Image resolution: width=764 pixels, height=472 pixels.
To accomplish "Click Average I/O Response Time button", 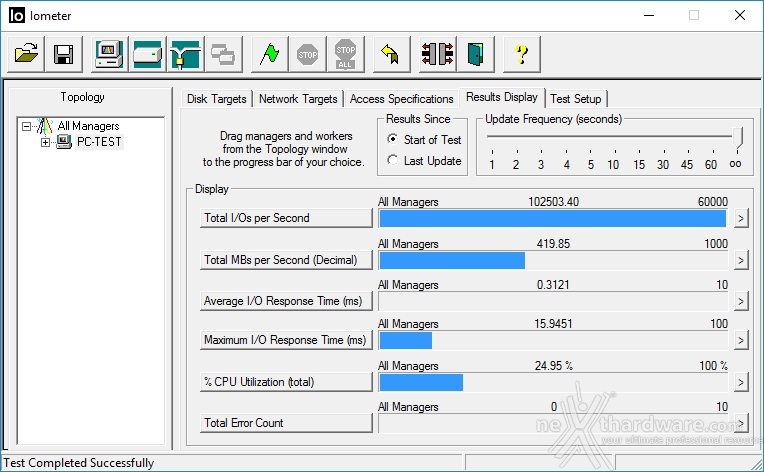I will coord(286,302).
